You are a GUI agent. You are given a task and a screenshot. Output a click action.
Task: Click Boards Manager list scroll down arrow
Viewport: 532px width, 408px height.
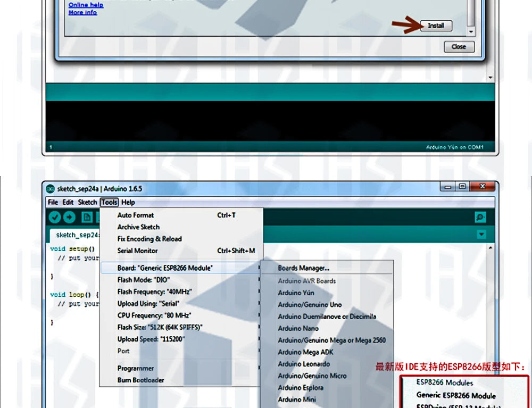[471, 31]
